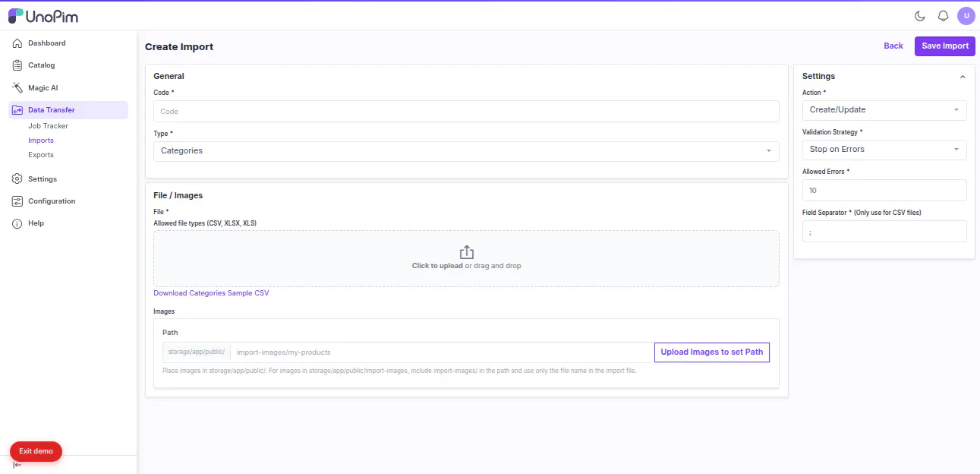
Task: Toggle dark mode moon icon
Action: coord(920,16)
